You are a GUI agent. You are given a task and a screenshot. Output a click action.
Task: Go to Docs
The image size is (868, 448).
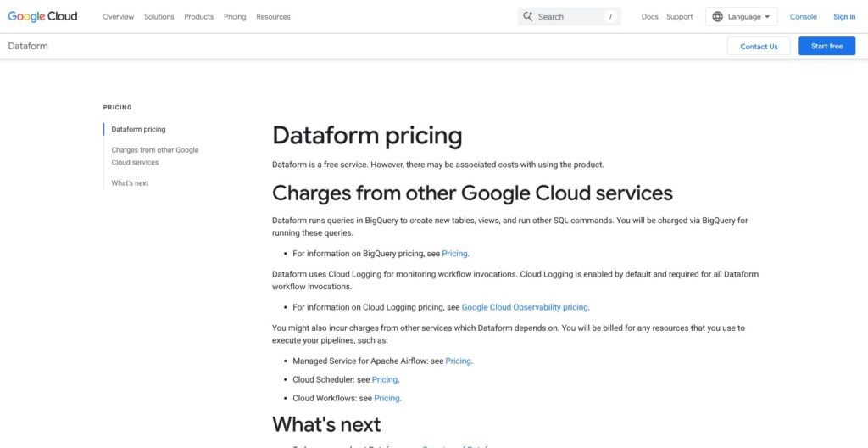coord(650,17)
